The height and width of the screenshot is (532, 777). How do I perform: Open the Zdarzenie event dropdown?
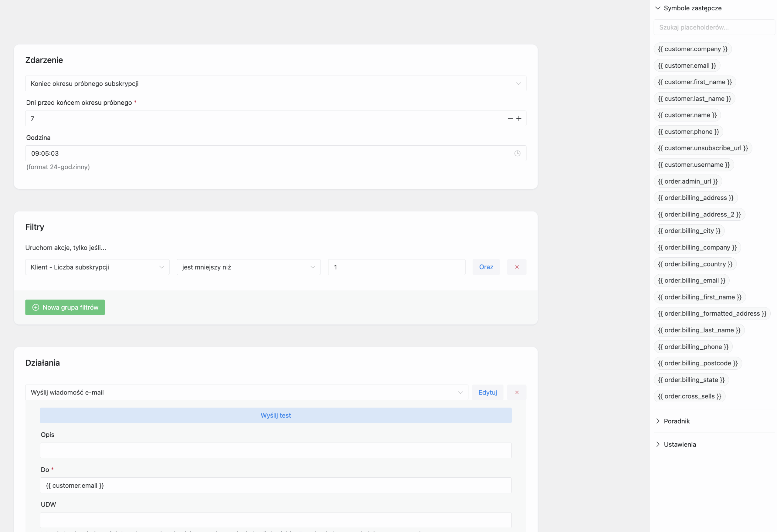276,83
